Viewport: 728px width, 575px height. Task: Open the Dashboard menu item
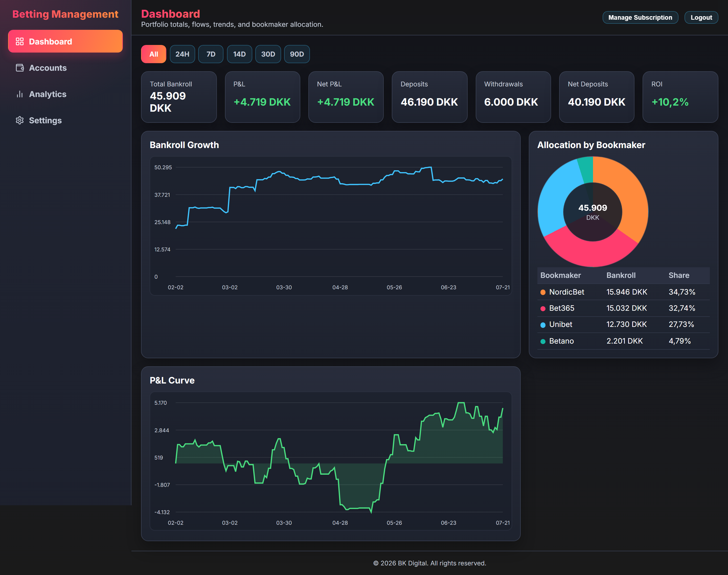click(65, 41)
